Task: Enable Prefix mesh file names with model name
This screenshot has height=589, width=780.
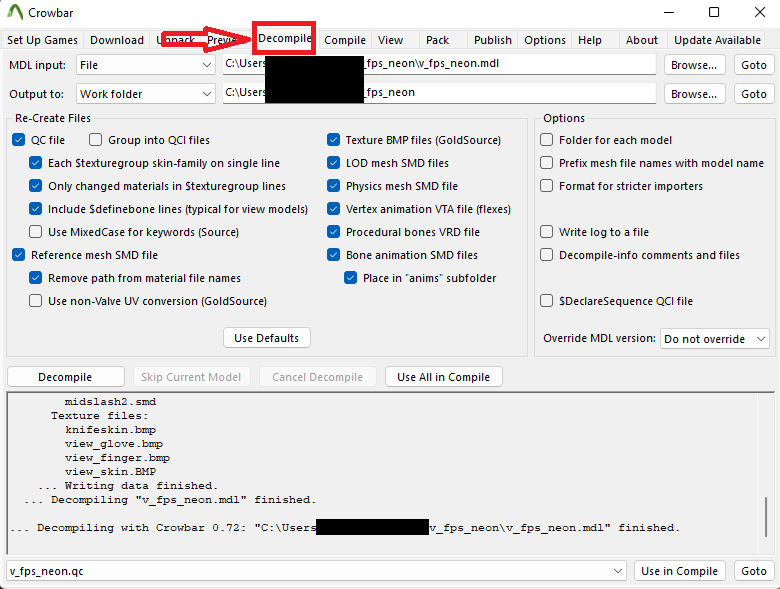Action: click(546, 163)
